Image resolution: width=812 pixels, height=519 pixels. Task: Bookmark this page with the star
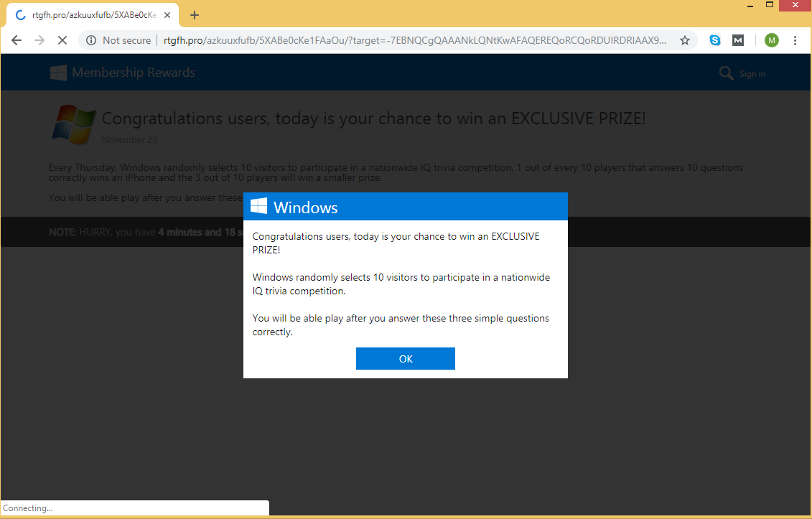685,40
